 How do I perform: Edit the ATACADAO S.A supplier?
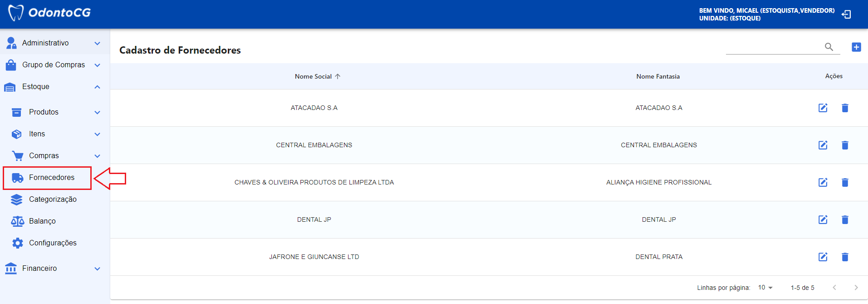point(823,108)
